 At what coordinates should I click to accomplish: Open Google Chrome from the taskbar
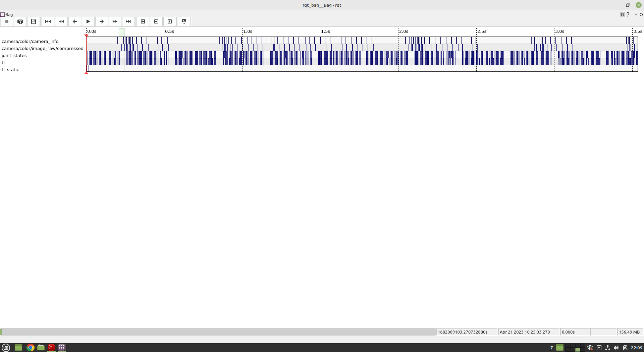30,348
